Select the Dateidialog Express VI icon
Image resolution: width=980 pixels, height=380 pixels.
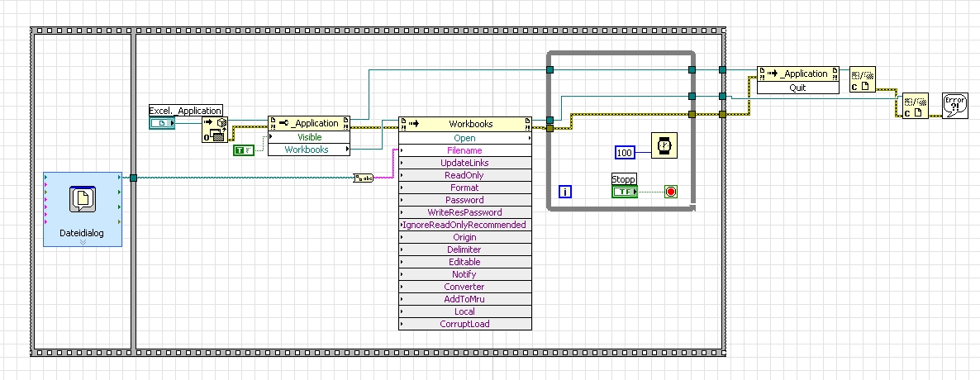(x=83, y=198)
